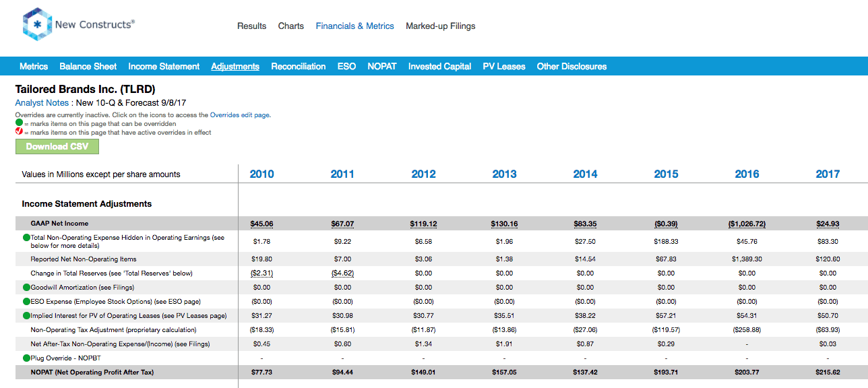This screenshot has height=388, width=868.
Task: Click the New Constructs logo
Action: click(79, 25)
